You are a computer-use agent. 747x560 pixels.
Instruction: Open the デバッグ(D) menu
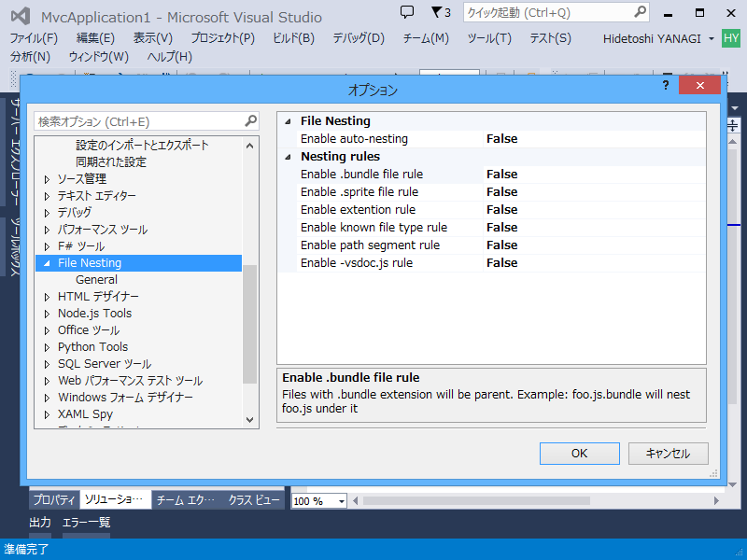tap(359, 38)
